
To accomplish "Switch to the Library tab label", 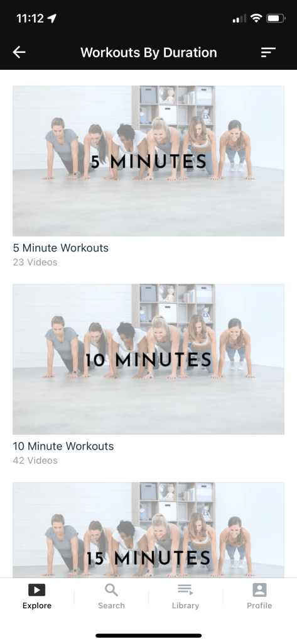I will [x=185, y=606].
